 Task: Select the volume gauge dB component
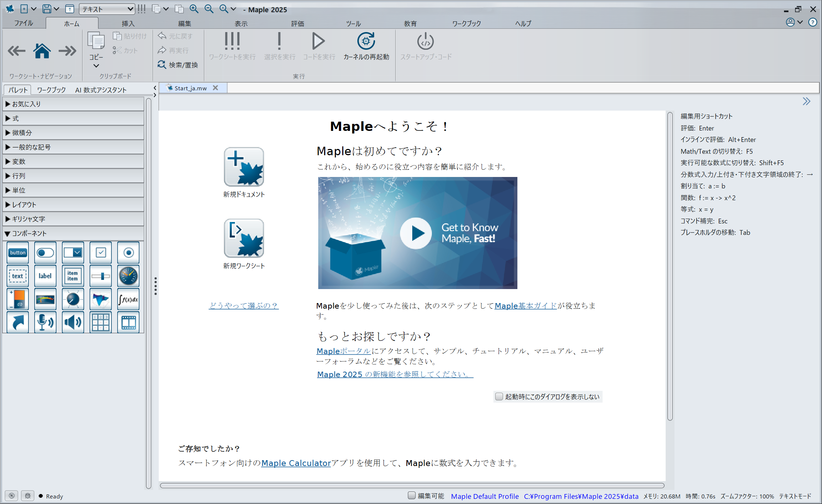[18, 299]
